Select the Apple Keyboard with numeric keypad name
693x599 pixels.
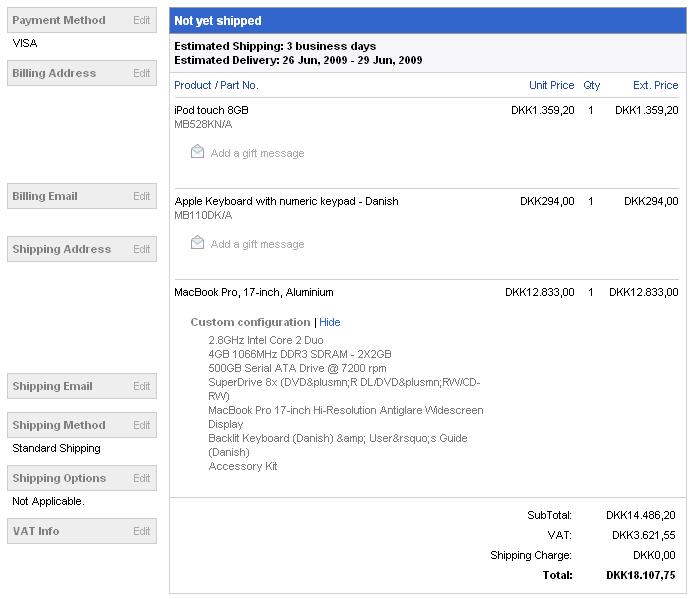click(286, 201)
